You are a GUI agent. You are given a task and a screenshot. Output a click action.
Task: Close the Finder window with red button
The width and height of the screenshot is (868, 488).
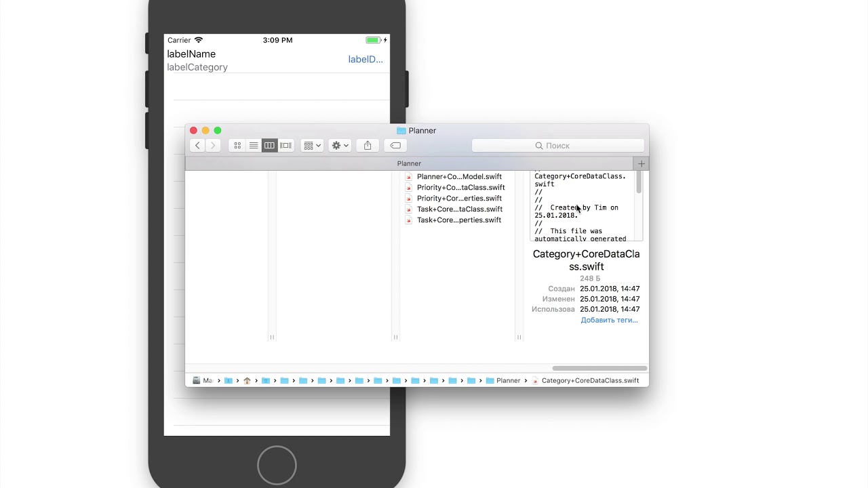pos(193,130)
